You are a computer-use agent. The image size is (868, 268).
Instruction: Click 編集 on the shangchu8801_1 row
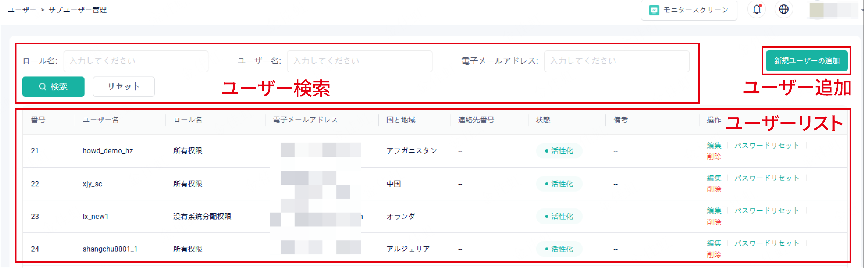point(714,243)
